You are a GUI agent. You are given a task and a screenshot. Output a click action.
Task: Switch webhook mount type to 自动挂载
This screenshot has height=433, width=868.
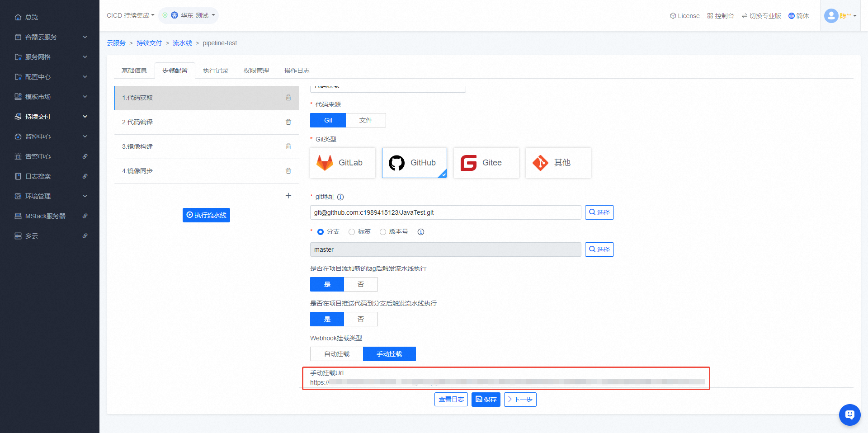tap(337, 354)
